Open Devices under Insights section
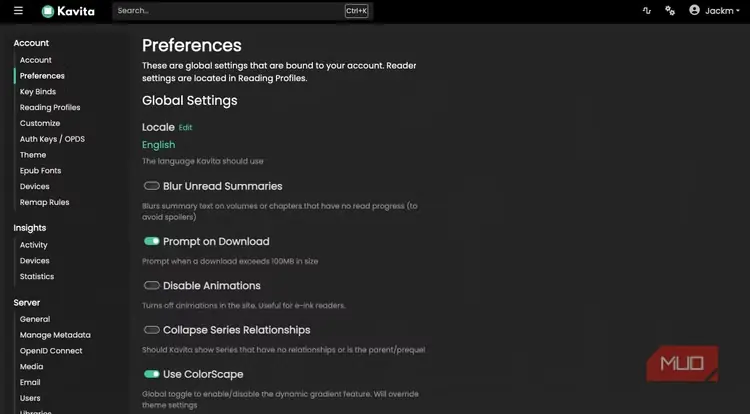Image resolution: width=750 pixels, height=414 pixels. (34, 261)
